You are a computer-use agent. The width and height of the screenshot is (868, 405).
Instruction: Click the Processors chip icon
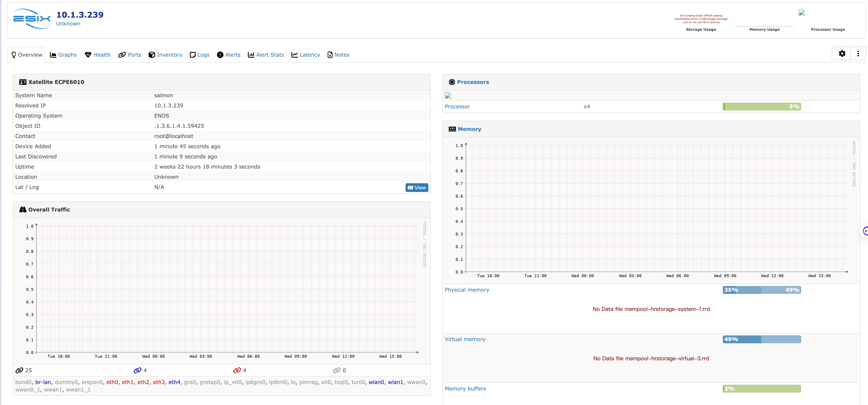451,82
